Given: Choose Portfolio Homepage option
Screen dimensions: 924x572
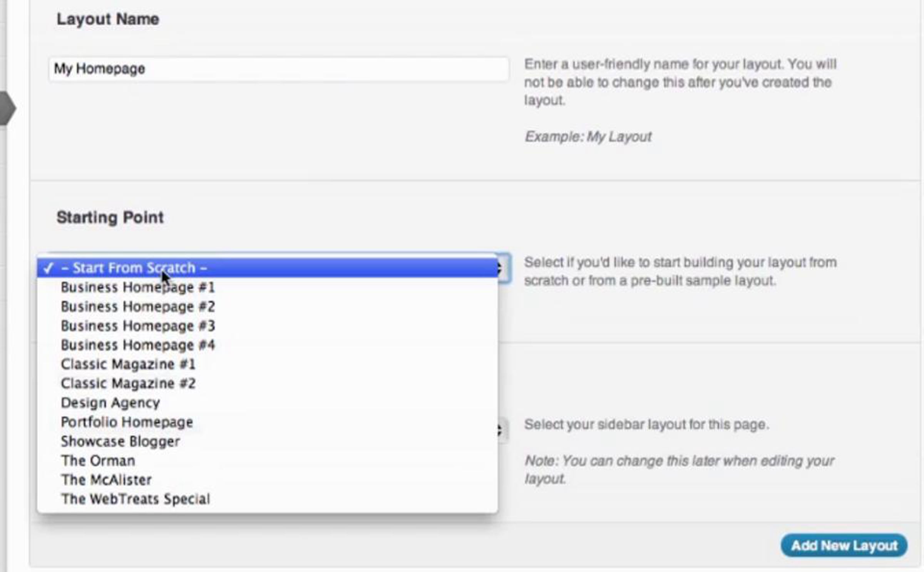Looking at the screenshot, I should (x=268, y=422).
